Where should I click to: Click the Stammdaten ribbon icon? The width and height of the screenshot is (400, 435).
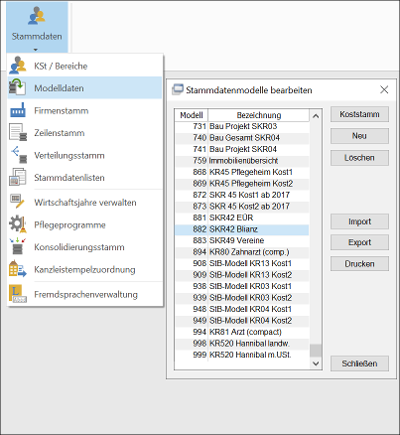point(36,16)
